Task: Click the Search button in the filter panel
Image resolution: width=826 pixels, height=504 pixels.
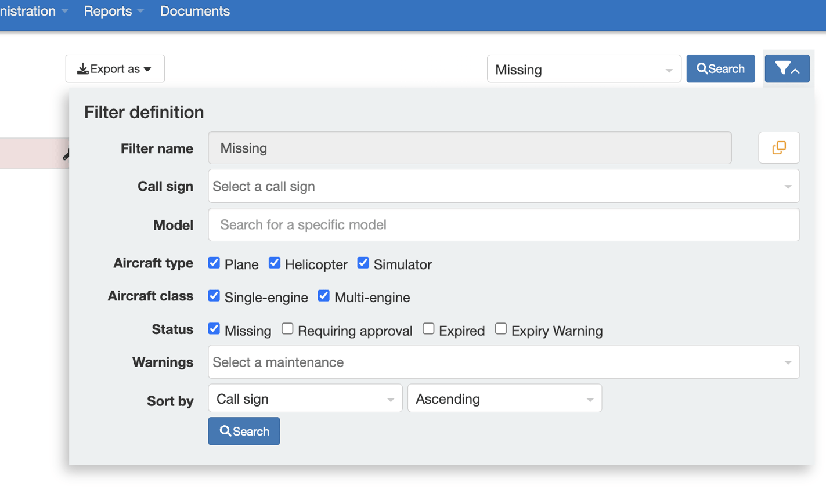Action: click(244, 431)
